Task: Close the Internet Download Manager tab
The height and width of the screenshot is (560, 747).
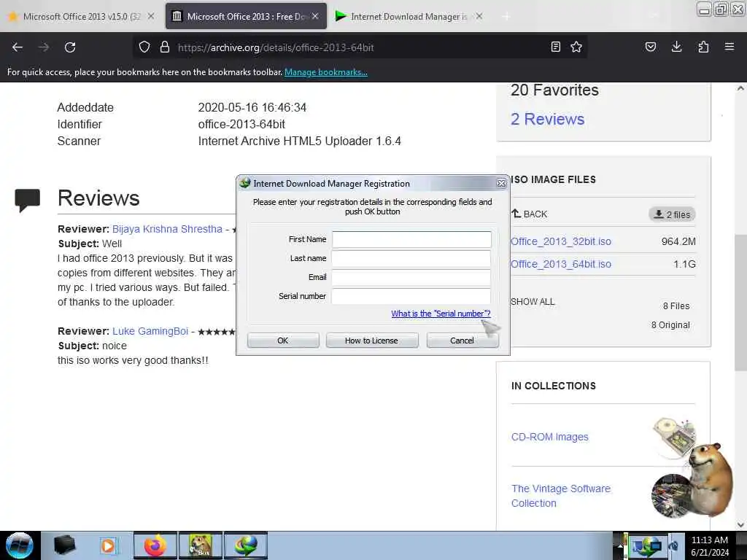Action: [479, 16]
